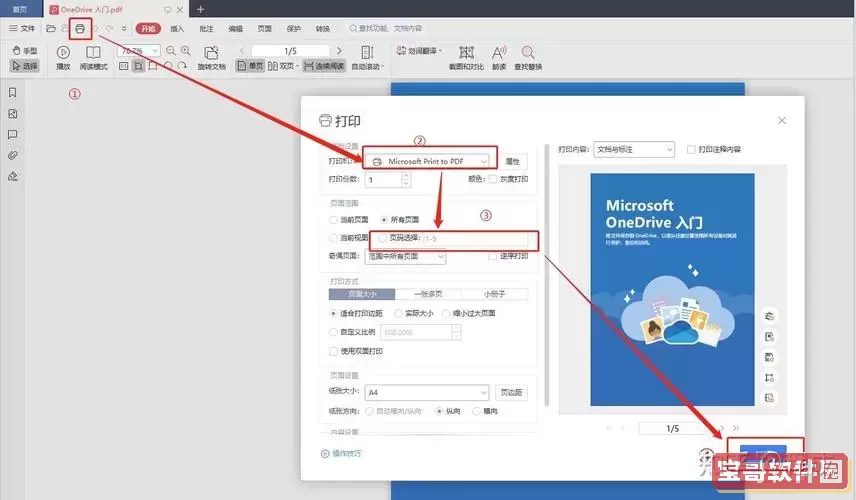Click the 属性 printer properties button

[x=513, y=162]
